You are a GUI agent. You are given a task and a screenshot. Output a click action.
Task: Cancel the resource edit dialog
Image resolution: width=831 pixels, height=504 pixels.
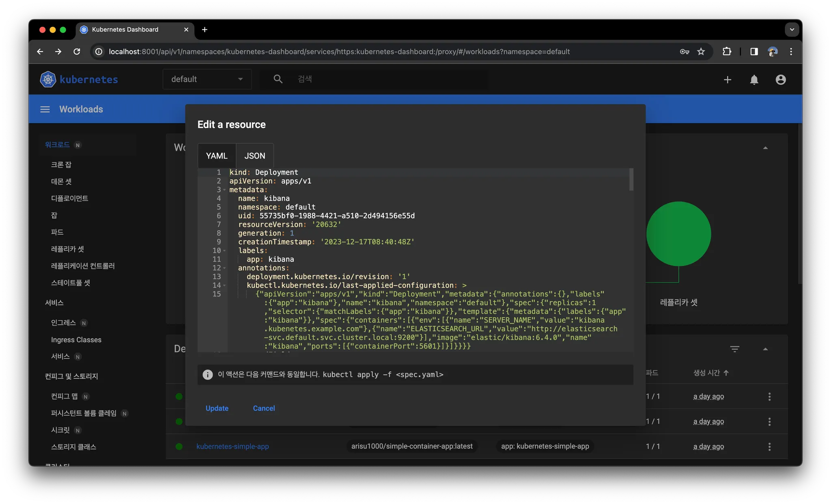tap(264, 408)
